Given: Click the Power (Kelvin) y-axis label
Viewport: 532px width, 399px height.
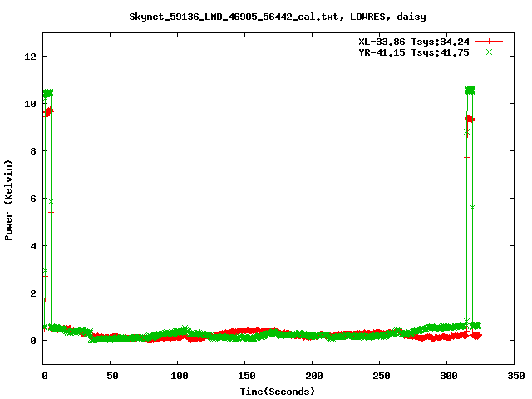Looking at the screenshot, I should point(8,200).
